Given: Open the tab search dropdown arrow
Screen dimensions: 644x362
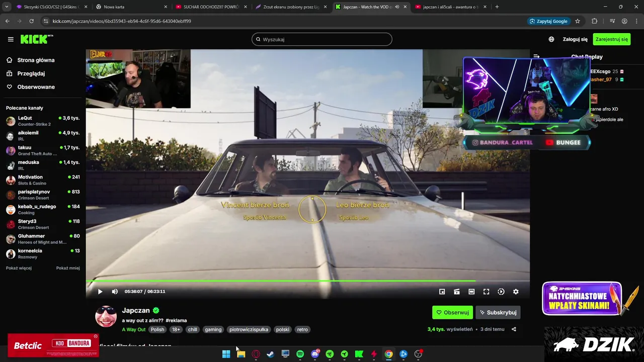Looking at the screenshot, I should pyautogui.click(x=7, y=7).
